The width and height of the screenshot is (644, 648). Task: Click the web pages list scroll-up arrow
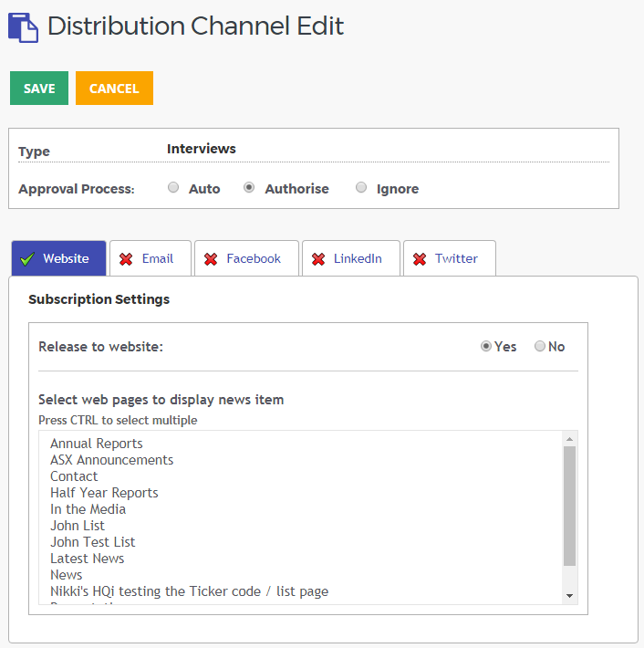pyautogui.click(x=569, y=439)
